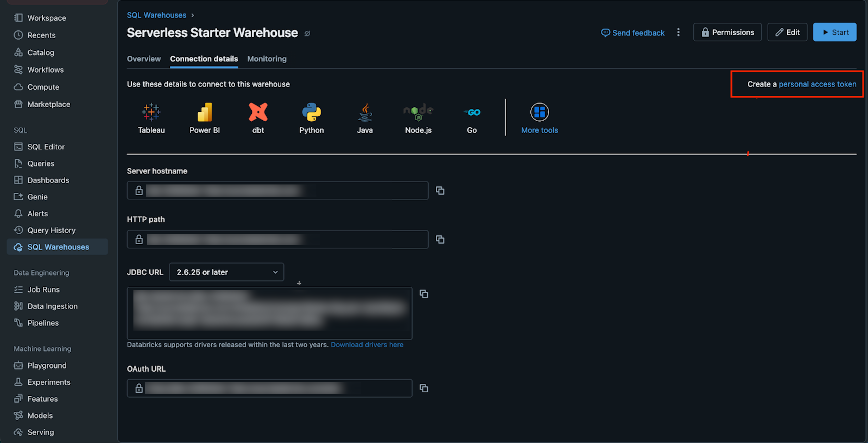Open the personal access token link
This screenshot has width=868, height=443.
(x=817, y=84)
